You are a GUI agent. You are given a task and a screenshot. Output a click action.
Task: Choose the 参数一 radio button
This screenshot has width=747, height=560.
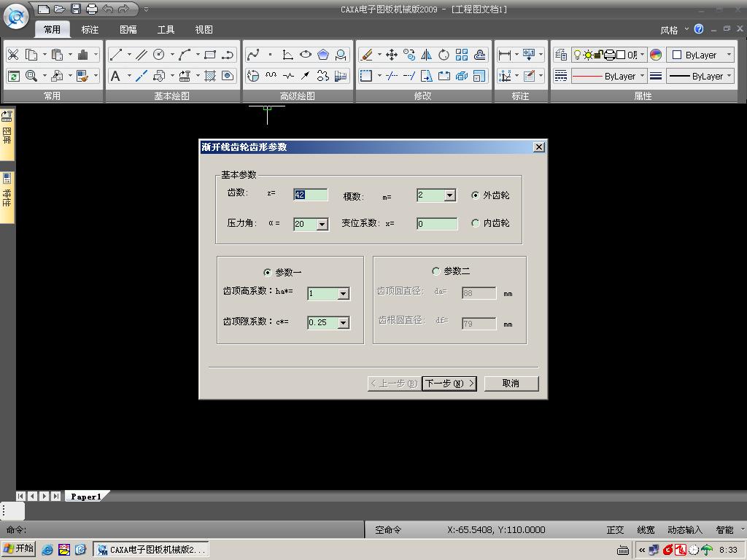pos(282,273)
